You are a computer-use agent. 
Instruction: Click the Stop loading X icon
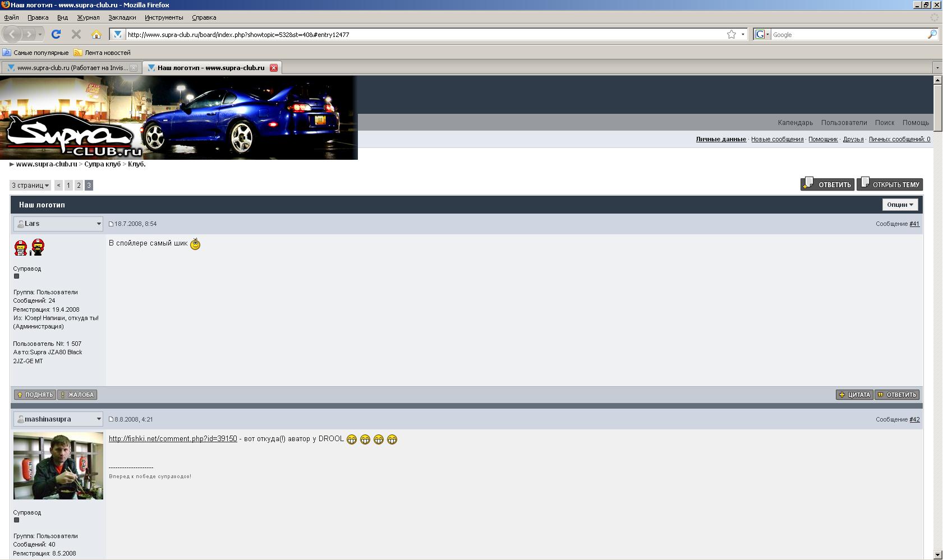(x=76, y=34)
